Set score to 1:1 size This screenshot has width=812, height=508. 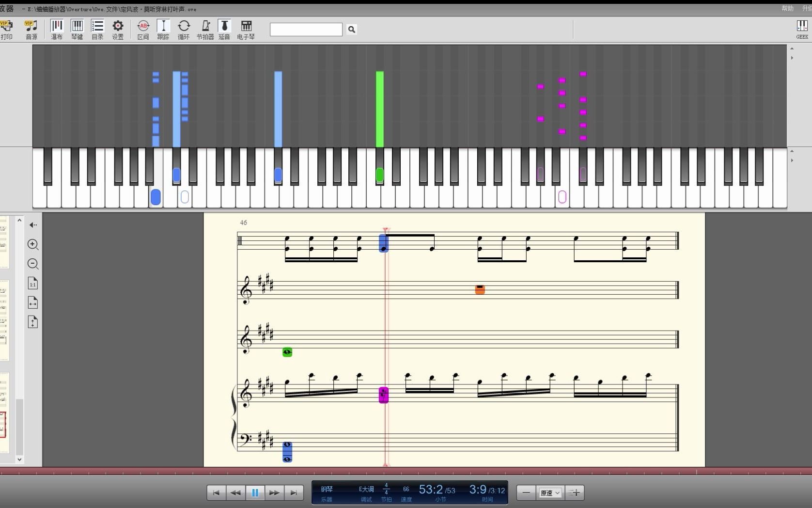coord(33,284)
